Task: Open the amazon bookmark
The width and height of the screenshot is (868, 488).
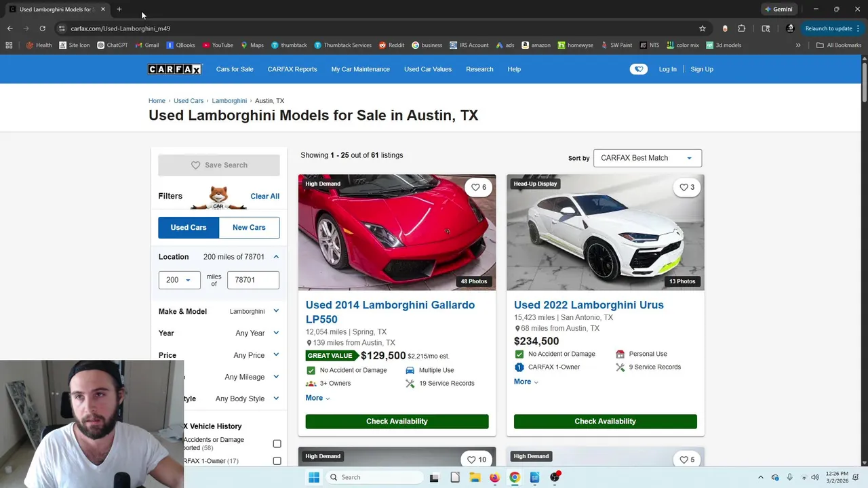Action: (536, 45)
